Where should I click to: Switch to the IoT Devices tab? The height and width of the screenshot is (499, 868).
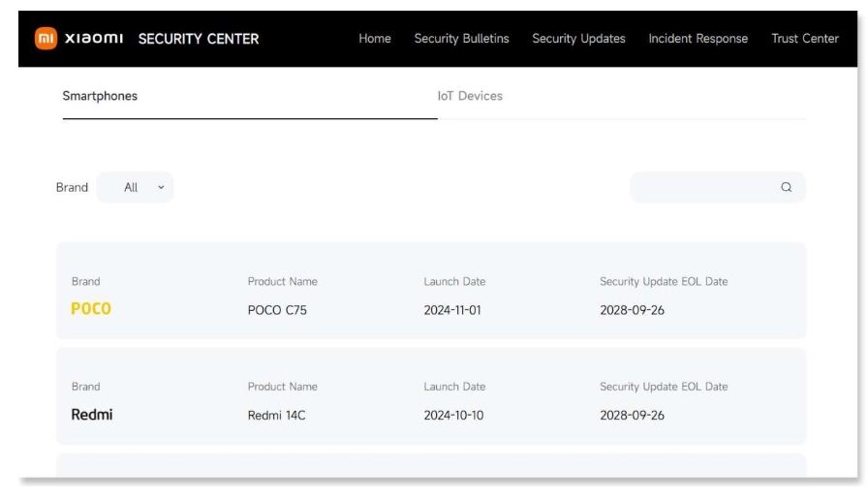[470, 96]
